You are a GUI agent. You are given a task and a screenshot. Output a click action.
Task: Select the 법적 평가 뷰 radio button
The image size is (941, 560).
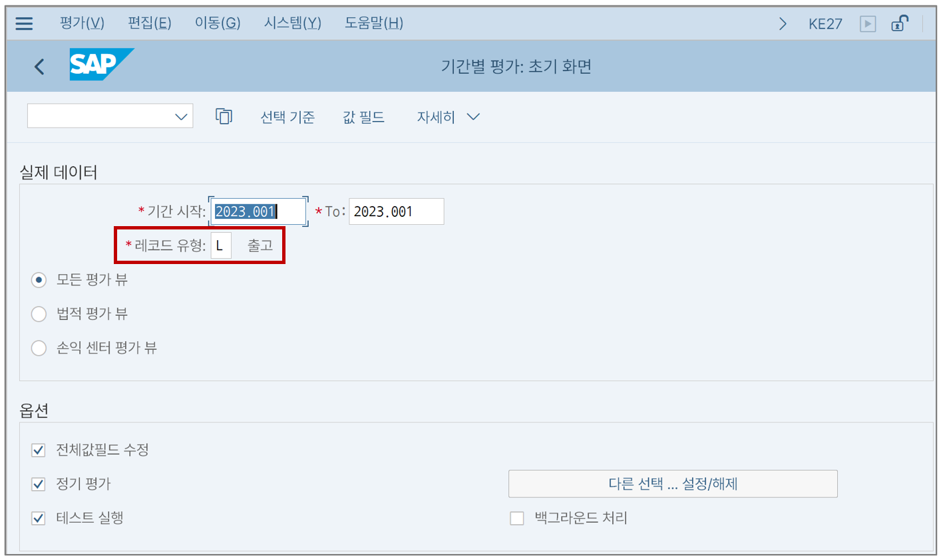(x=39, y=314)
